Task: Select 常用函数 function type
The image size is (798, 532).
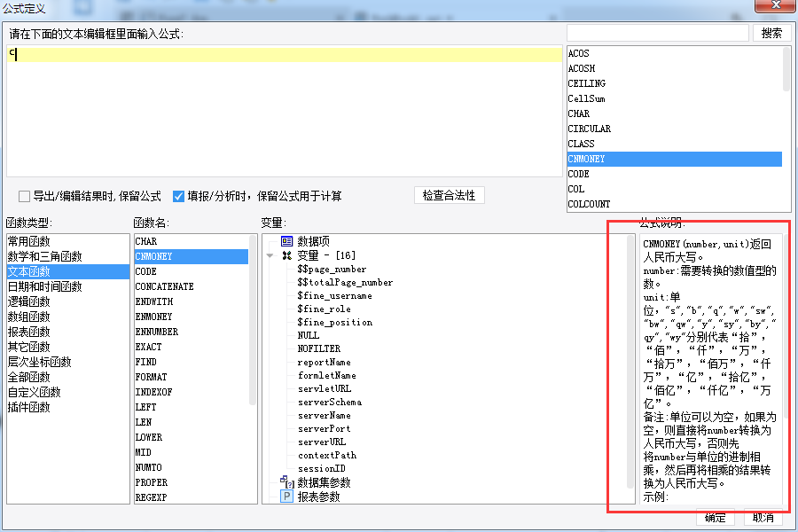Action: pos(67,241)
